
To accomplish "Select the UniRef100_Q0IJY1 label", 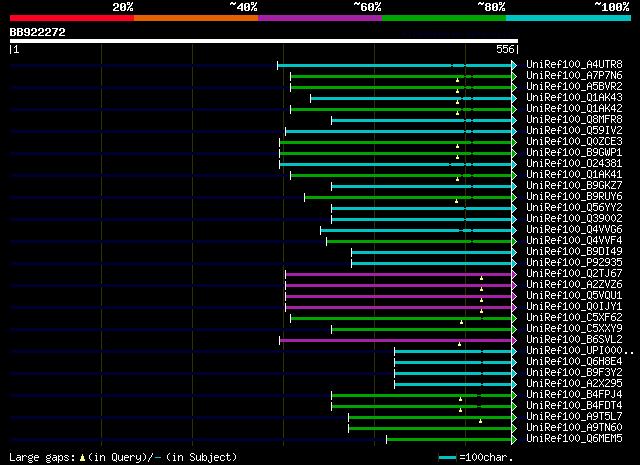I will click(574, 307).
